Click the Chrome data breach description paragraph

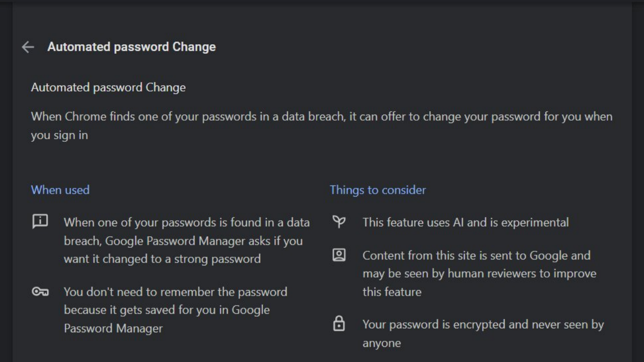[x=322, y=126]
